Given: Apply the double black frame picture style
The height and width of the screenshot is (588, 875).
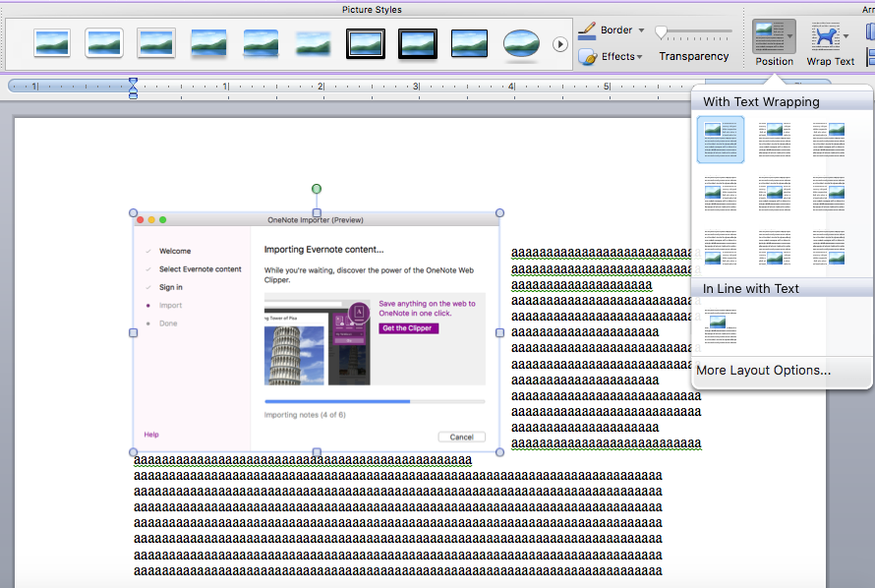Looking at the screenshot, I should 366,43.
